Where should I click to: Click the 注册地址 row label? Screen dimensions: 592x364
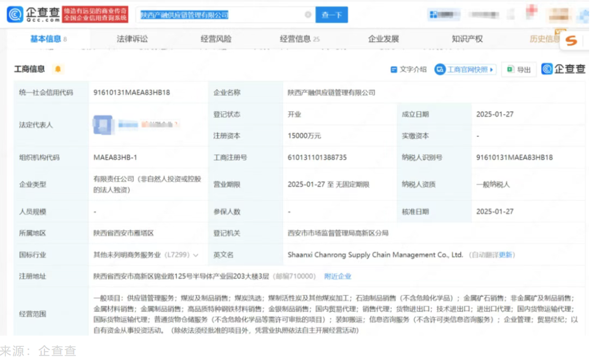[33, 276]
